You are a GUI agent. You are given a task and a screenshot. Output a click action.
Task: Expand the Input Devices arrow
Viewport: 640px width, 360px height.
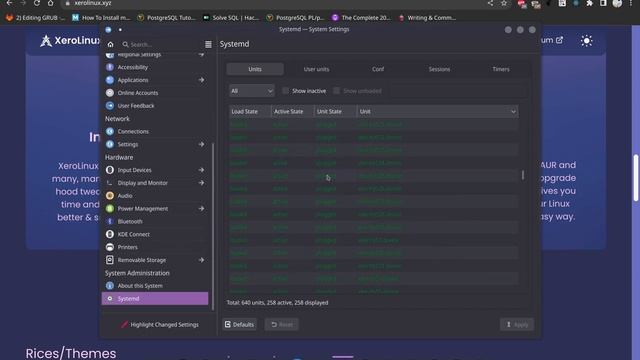coord(201,170)
